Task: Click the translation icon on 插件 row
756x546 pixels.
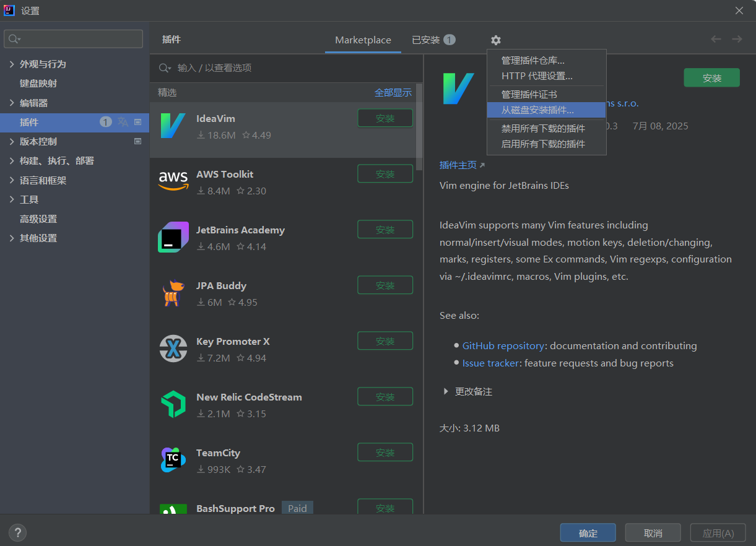Action: [x=123, y=122]
